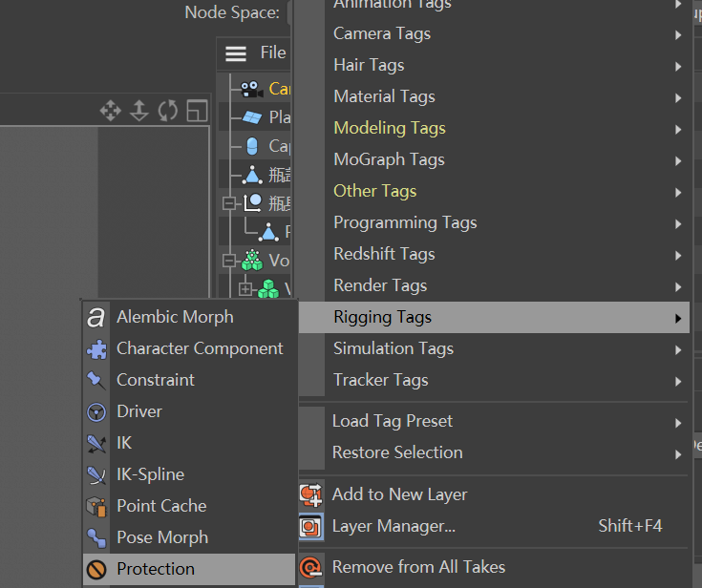The image size is (702, 588).
Task: Open the Simulation Tags submenu
Action: (494, 349)
